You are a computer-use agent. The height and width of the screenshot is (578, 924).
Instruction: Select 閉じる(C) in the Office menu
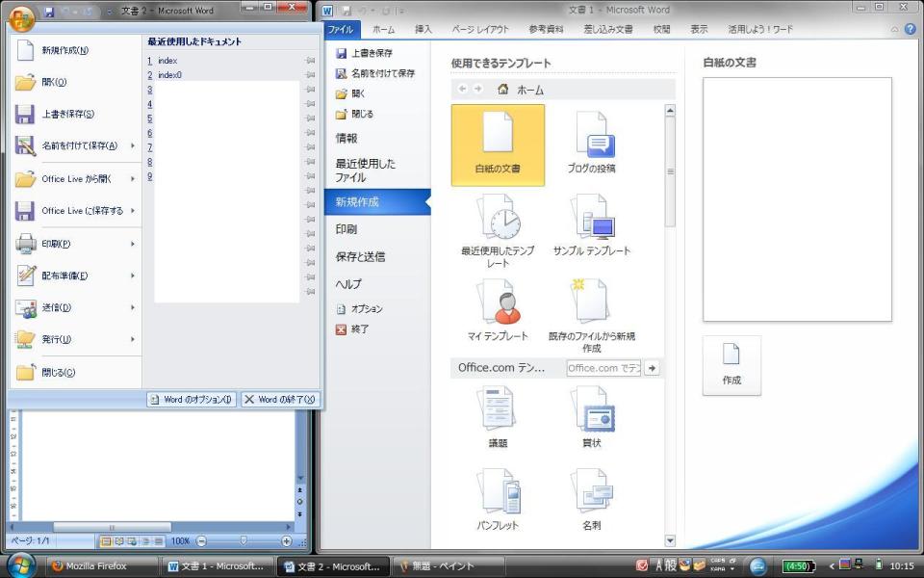point(76,372)
